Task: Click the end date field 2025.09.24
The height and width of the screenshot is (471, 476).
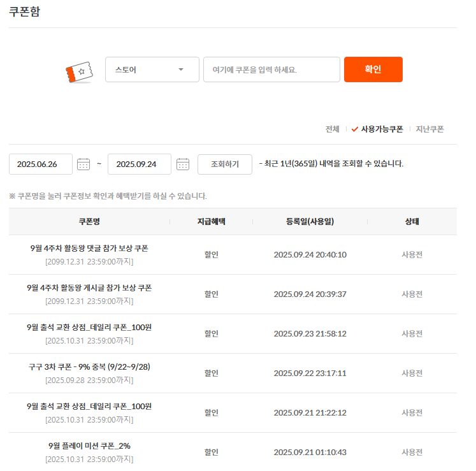Action: (139, 164)
